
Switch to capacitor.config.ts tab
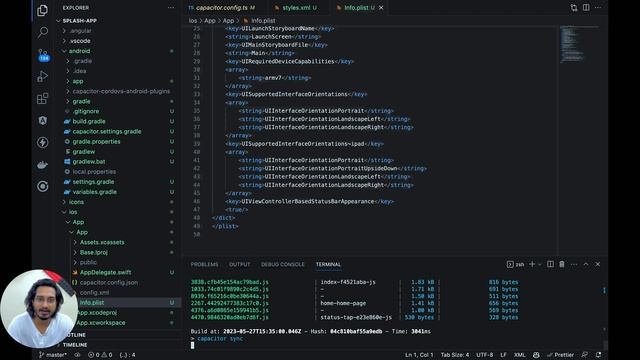pyautogui.click(x=222, y=8)
